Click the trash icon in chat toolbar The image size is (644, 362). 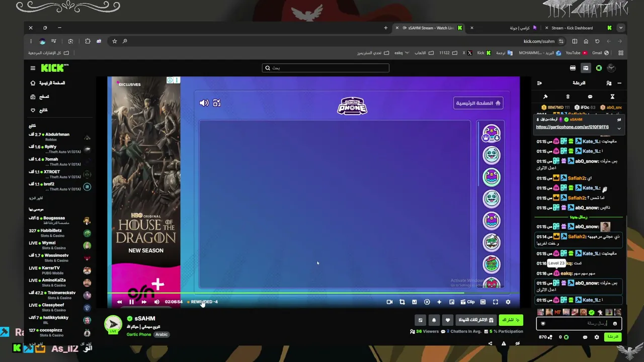[x=568, y=97]
